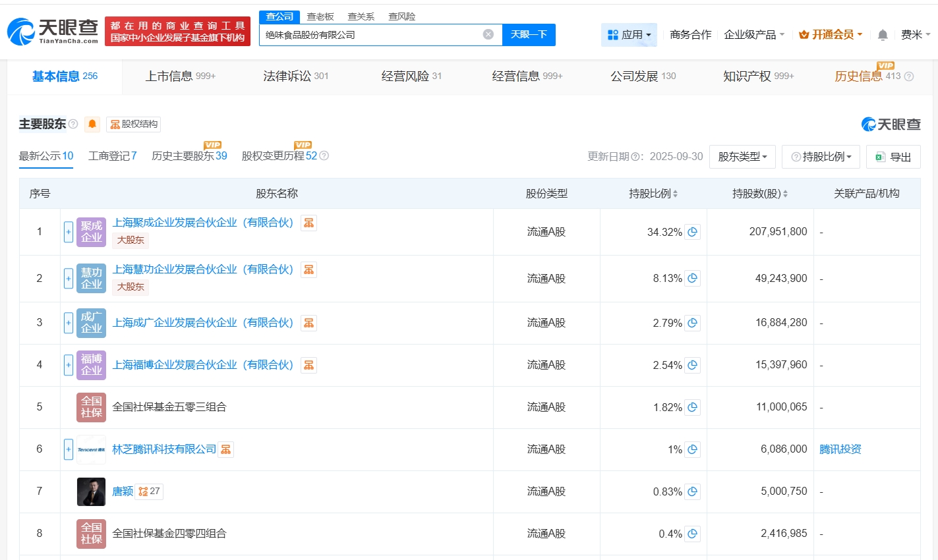Expand details for 上海聚成企业发展合伙企业 with plus icon
The height and width of the screenshot is (560, 938).
pos(69,232)
